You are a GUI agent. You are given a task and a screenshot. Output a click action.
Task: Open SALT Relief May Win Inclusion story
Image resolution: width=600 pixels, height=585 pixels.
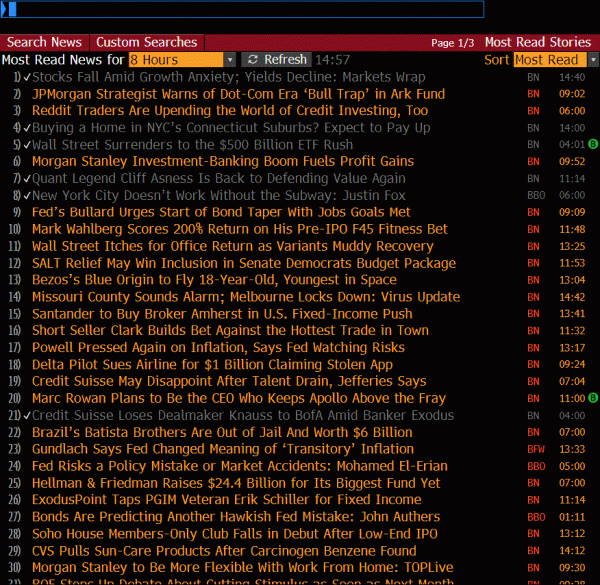point(244,263)
